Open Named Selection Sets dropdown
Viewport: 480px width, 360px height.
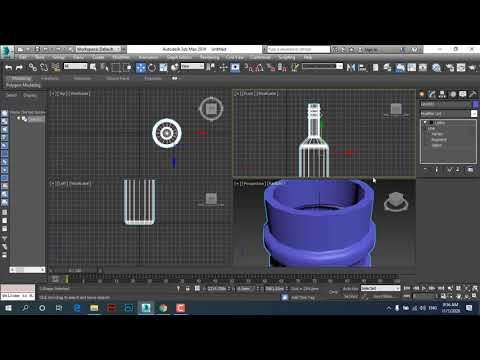322,66
